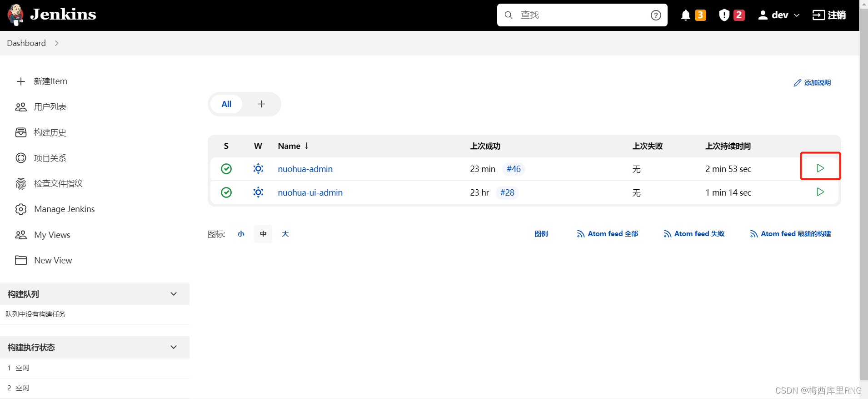Open build #46 of nuohua-admin
The width and height of the screenshot is (868, 399).
[x=514, y=169]
